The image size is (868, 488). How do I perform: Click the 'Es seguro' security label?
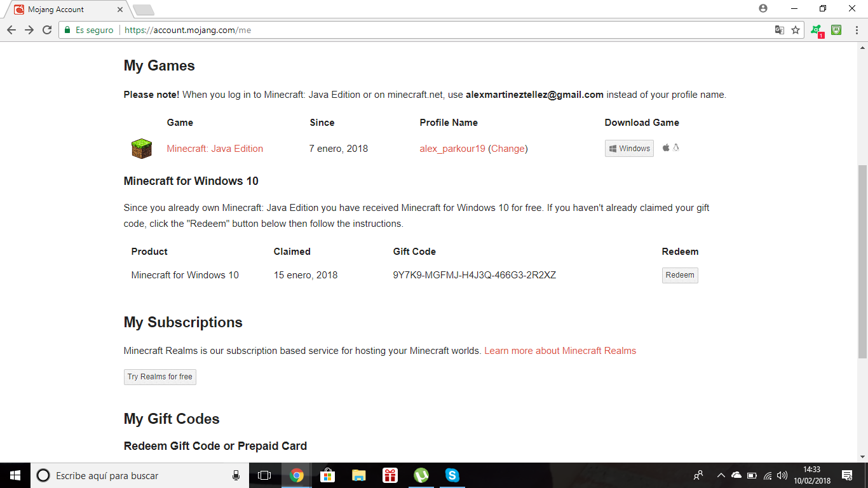(95, 30)
